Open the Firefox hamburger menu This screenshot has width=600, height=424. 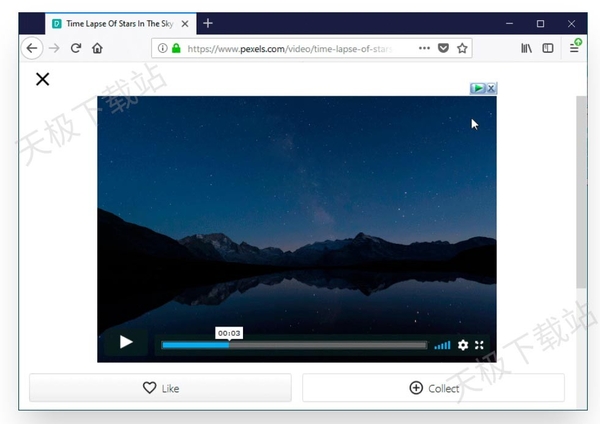click(x=574, y=48)
